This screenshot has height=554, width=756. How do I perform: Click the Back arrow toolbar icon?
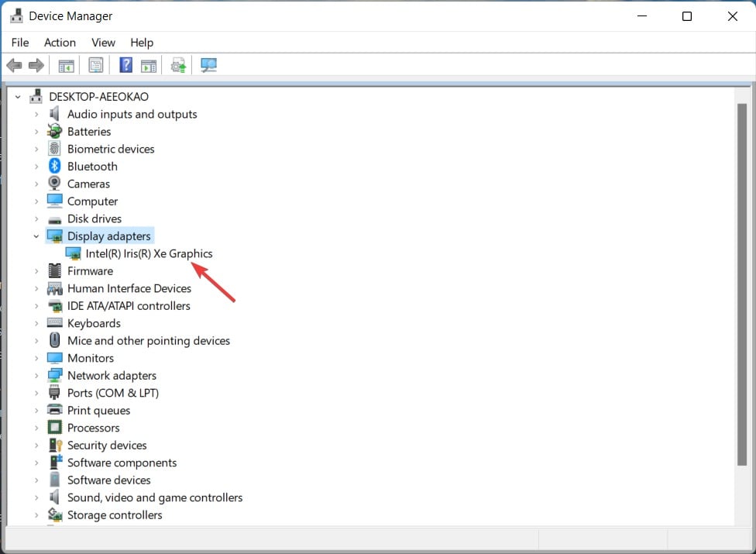coord(14,65)
